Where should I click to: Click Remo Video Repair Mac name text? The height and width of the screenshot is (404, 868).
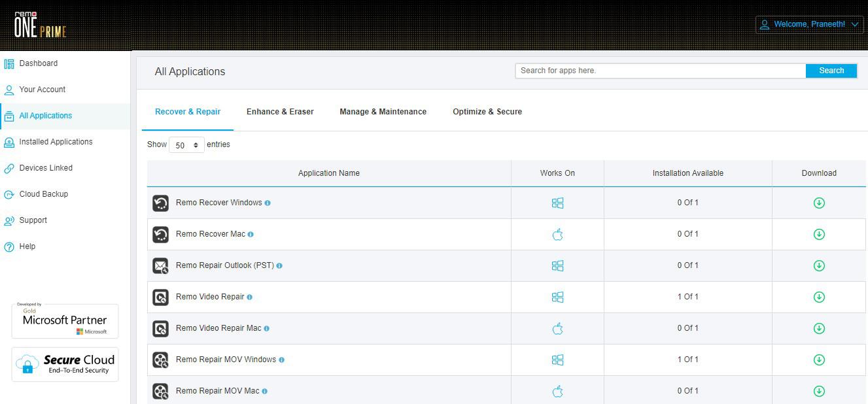tap(218, 328)
